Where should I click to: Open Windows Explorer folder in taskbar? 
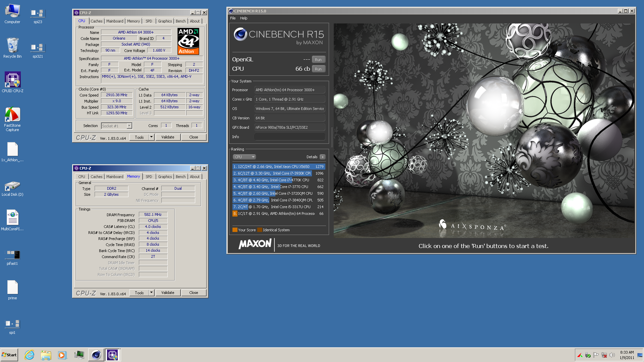coord(46,355)
